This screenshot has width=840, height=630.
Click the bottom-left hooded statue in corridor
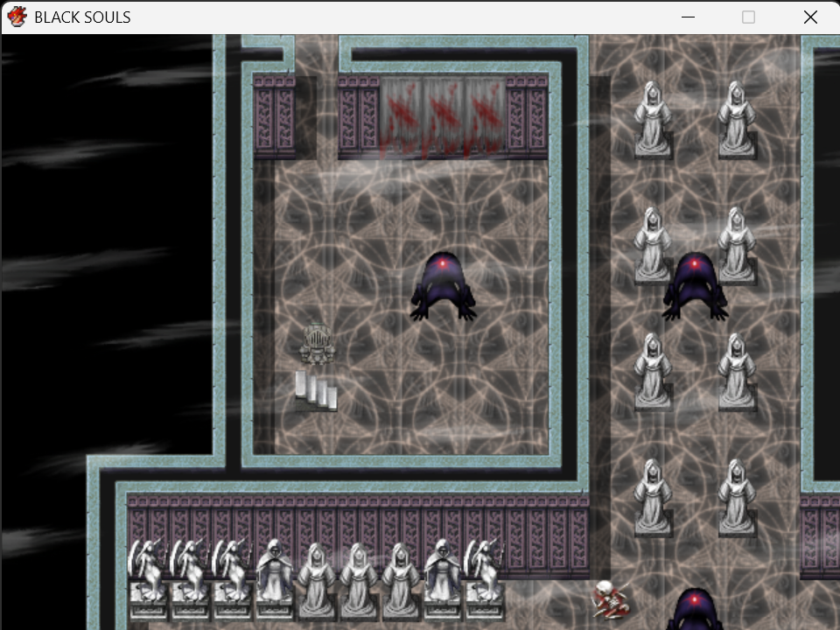click(x=653, y=497)
